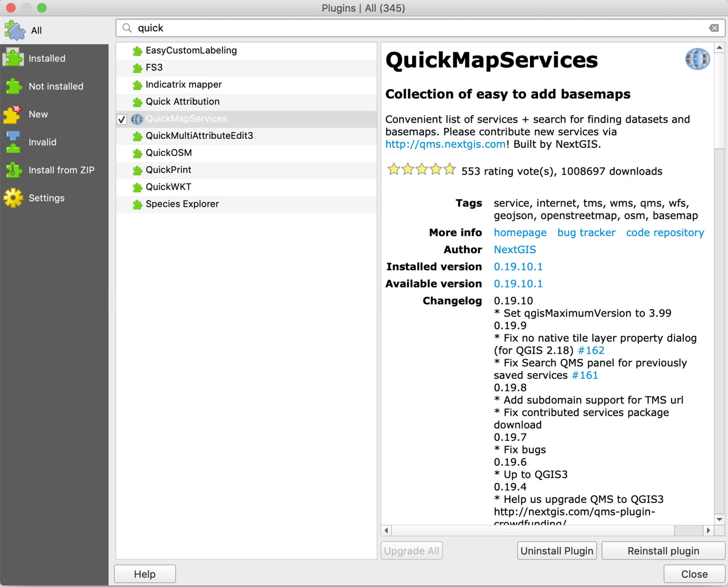Switch to the Invalid tab label
Viewport: 728px width, 587px height.
pos(43,142)
